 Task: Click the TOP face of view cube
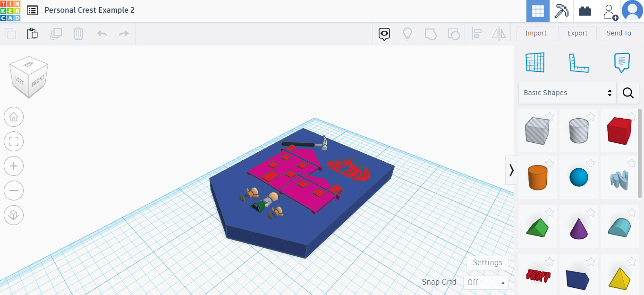coord(29,64)
